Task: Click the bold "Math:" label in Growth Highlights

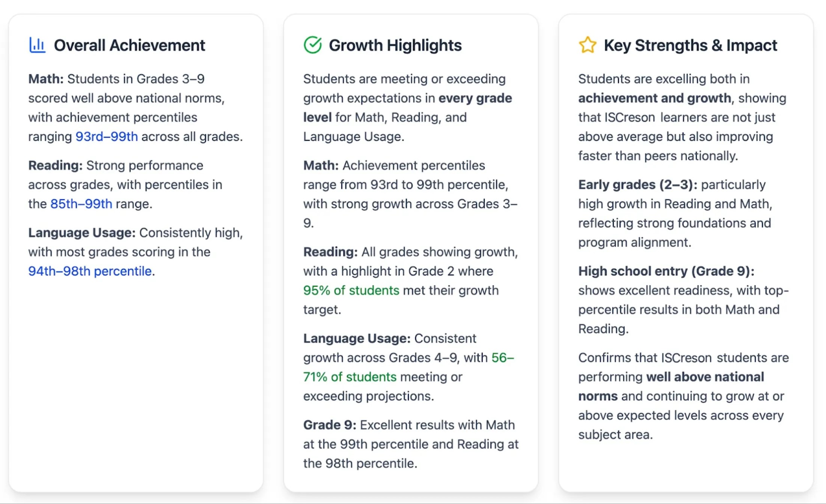Action: [x=321, y=165]
